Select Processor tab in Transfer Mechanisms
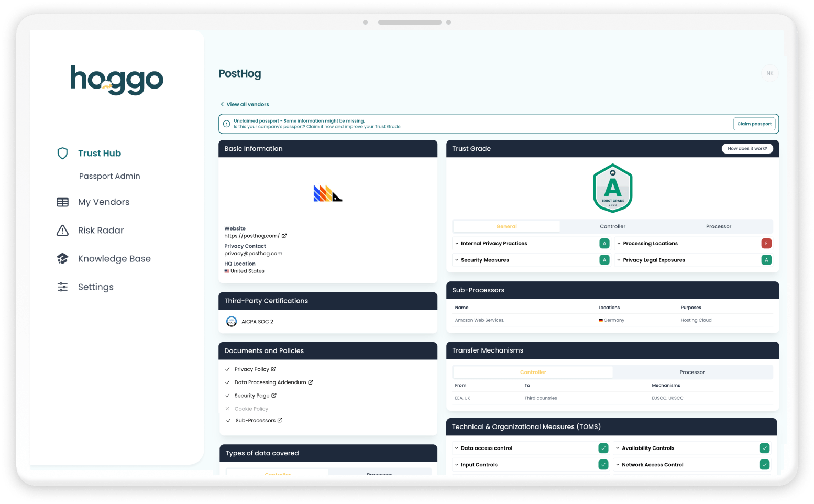Screen dimensions: 814x504 pos(692,372)
